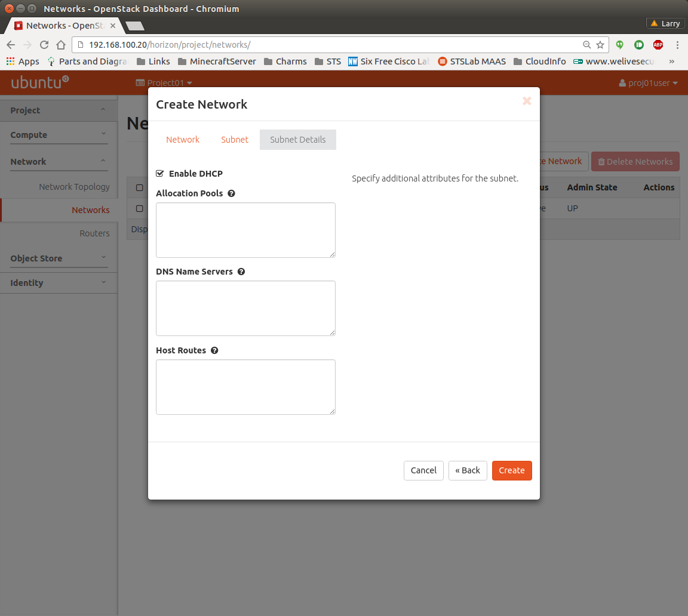The image size is (688, 616).
Task: Close the Create Network dialog via X
Action: tap(527, 101)
